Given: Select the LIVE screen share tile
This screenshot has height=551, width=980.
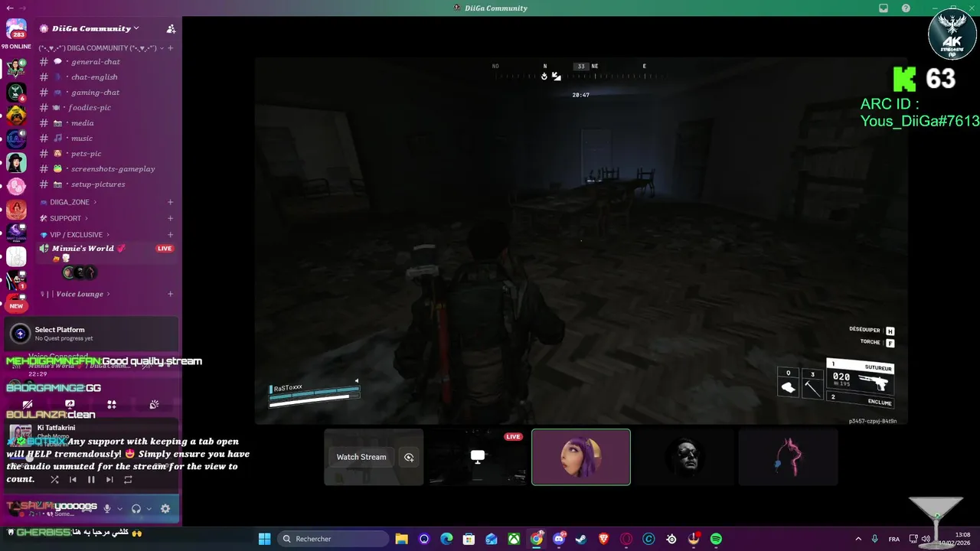Looking at the screenshot, I should click(477, 457).
